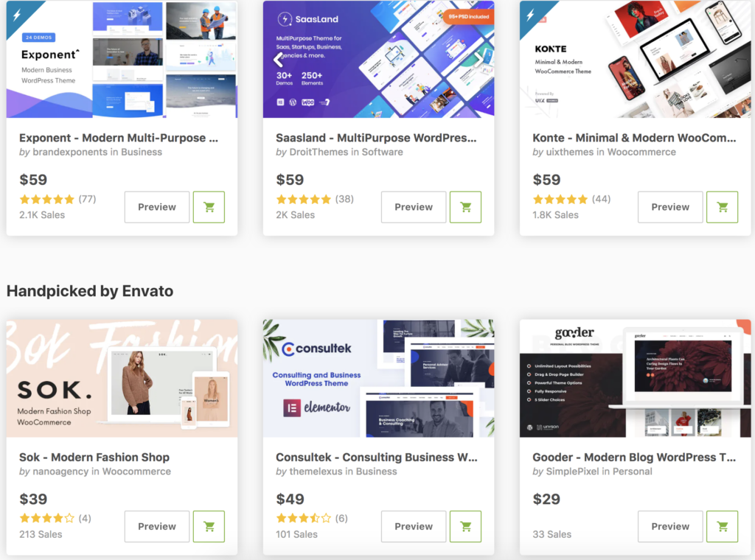Screen dimensions: 755x560
Task: View Exponent's 77 star ratings
Action: pyautogui.click(x=58, y=199)
